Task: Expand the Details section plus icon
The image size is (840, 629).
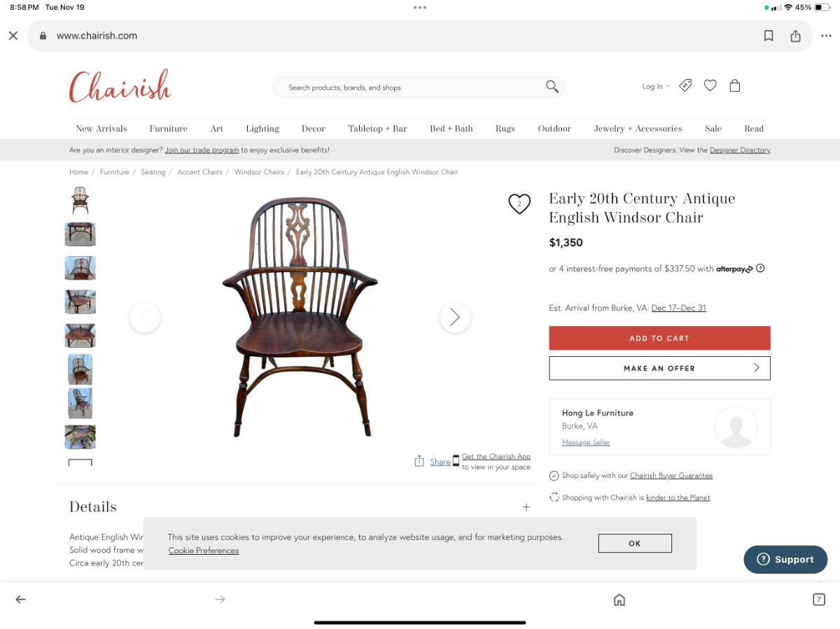Action: pos(526,507)
